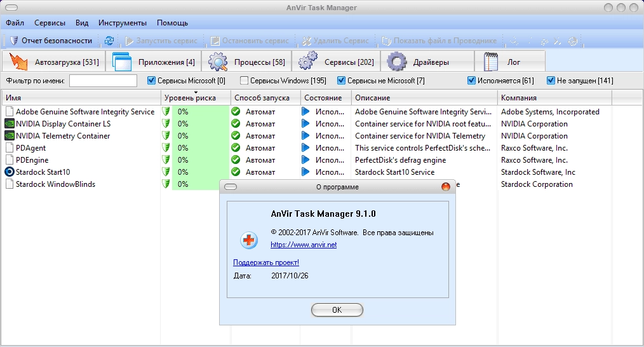
Task: Select the NVIDIA Telemetry Container service
Action: point(306,135)
